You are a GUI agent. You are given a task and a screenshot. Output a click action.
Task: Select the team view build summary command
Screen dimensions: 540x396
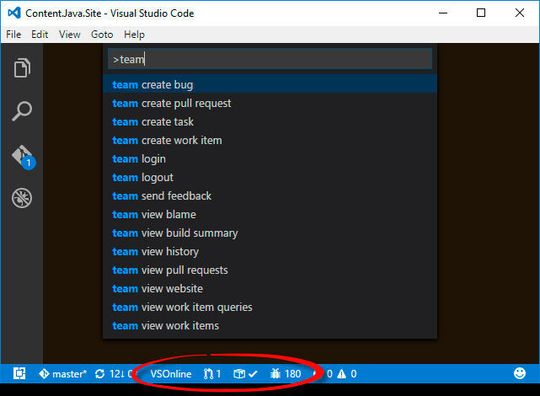click(x=270, y=233)
